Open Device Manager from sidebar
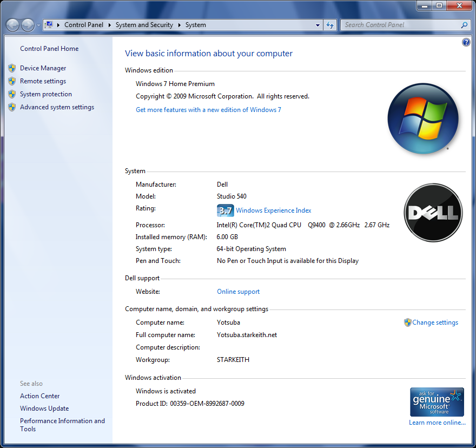The image size is (476, 448). click(x=43, y=68)
